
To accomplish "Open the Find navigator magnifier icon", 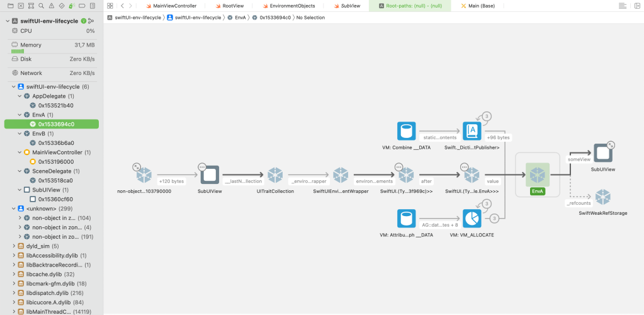I will tap(41, 6).
